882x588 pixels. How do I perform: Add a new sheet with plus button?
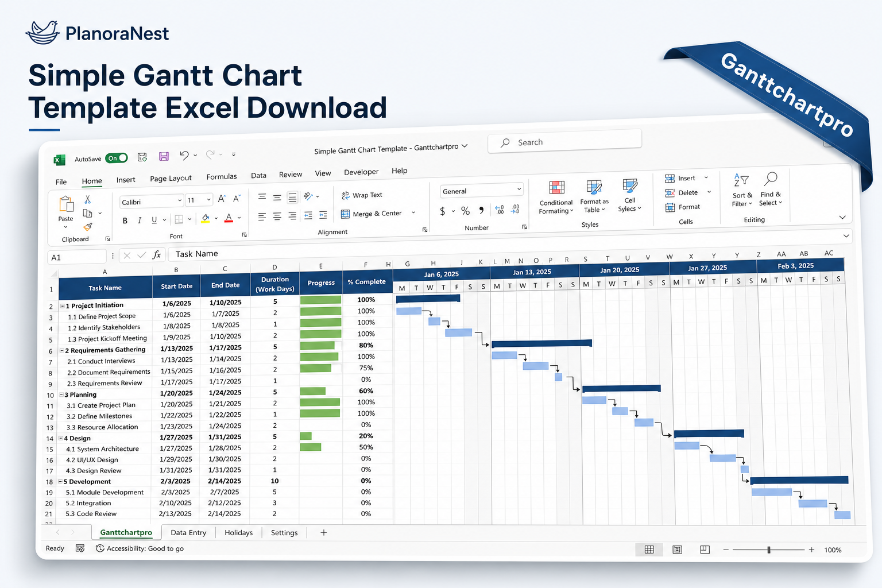[324, 532]
